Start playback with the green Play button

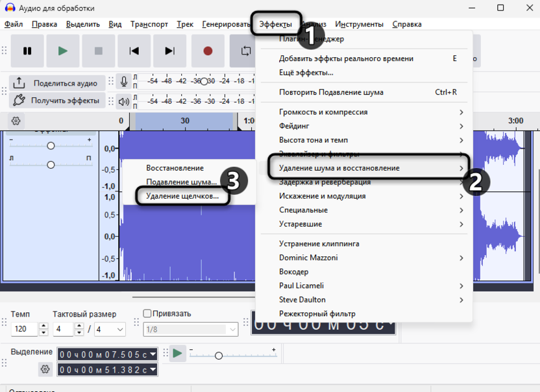[63, 51]
